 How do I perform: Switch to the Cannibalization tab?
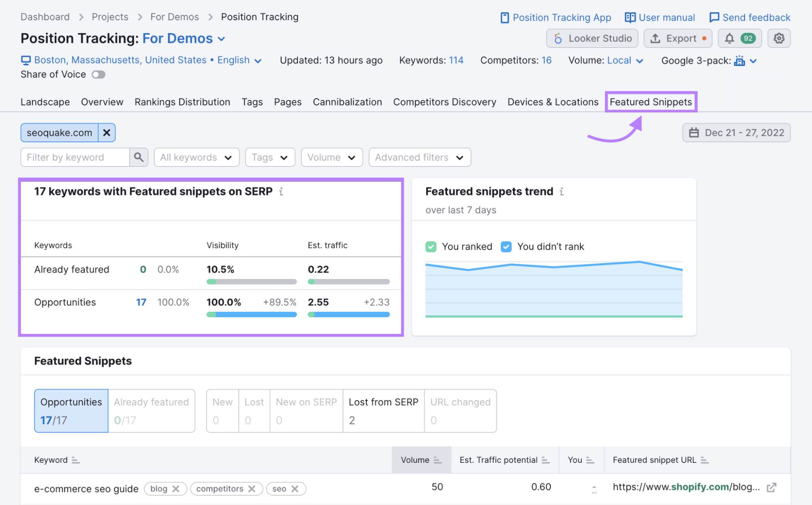point(347,102)
